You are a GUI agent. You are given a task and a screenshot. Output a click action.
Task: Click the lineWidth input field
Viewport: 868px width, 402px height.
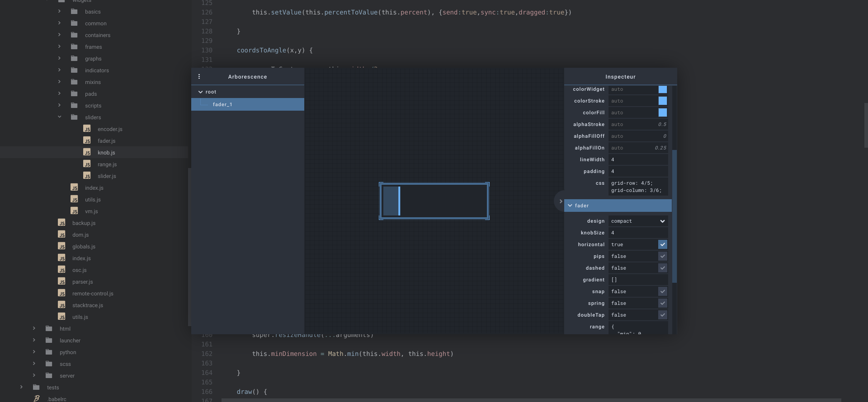tap(637, 159)
